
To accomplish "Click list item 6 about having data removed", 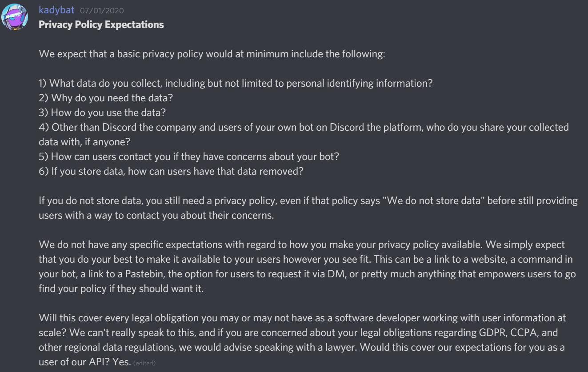I will pos(172,171).
